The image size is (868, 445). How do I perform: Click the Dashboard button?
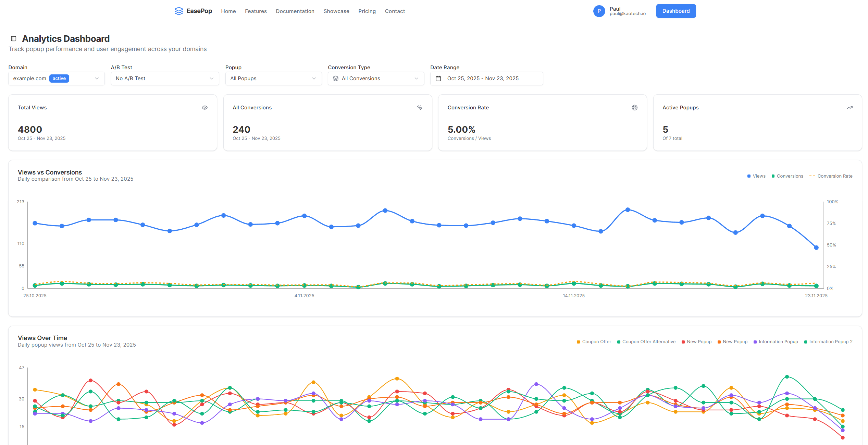(x=676, y=11)
